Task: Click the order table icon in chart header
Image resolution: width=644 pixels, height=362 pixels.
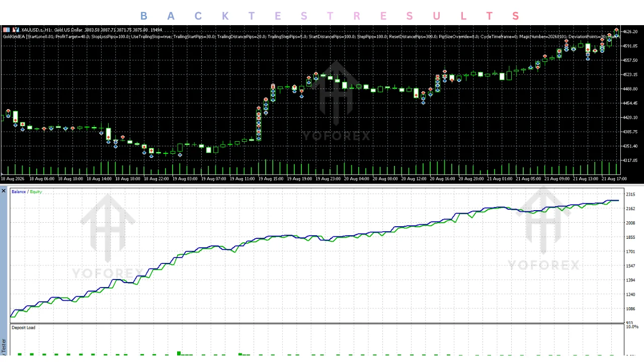Action: point(6,30)
